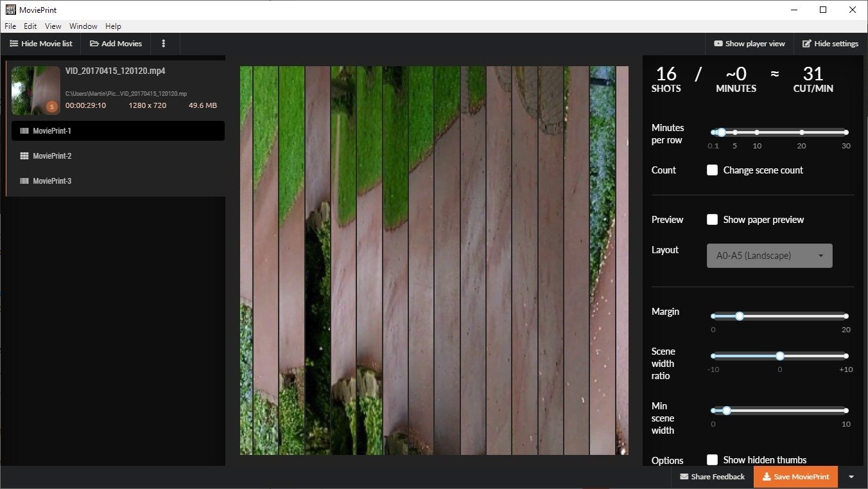Show the player view

click(x=749, y=44)
